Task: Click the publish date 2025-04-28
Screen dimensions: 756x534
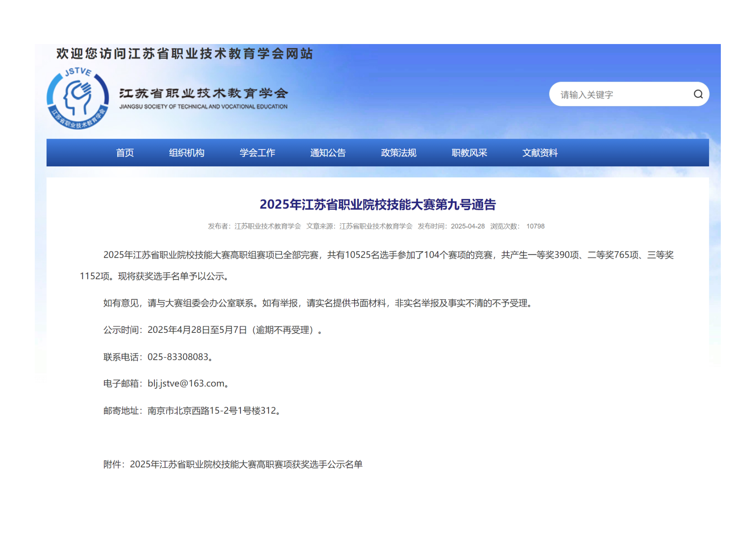Action: coord(468,226)
